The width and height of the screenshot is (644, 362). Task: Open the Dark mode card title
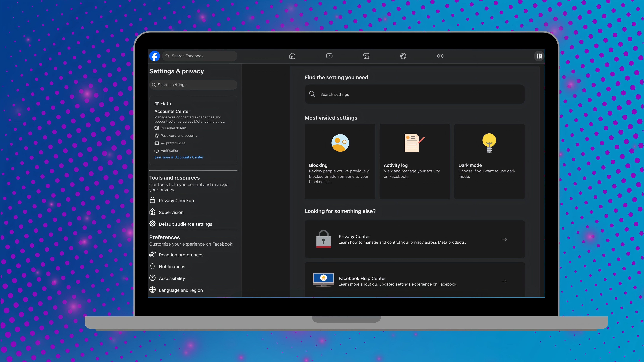[x=470, y=165]
